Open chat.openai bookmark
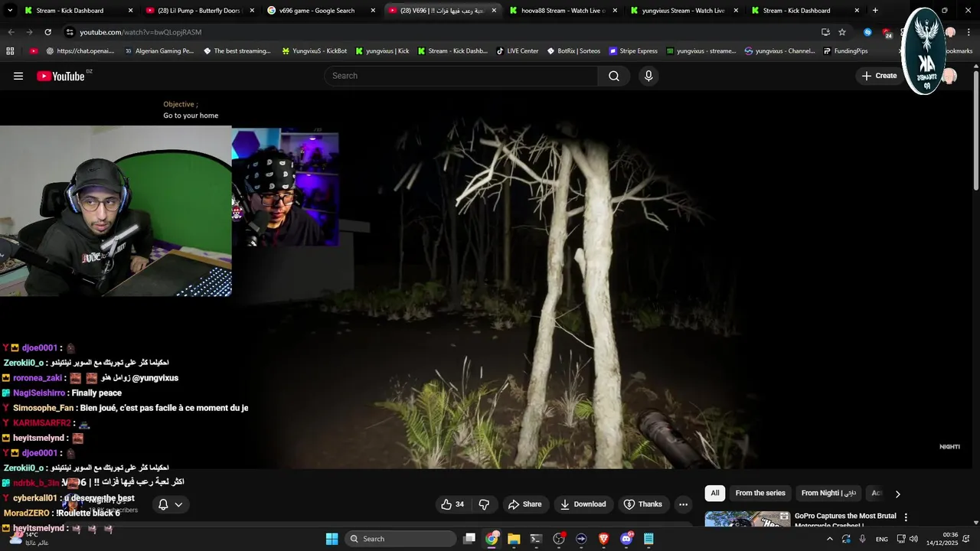 [80, 51]
